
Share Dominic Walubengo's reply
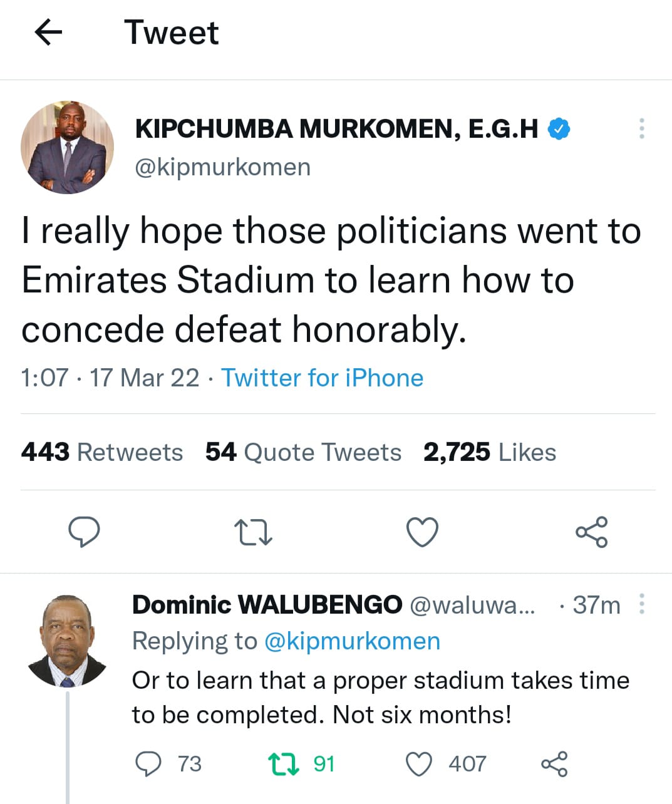[x=554, y=764]
